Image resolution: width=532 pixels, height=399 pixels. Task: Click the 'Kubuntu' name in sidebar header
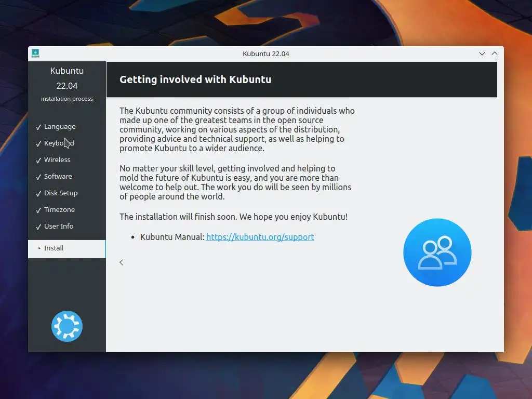point(67,71)
